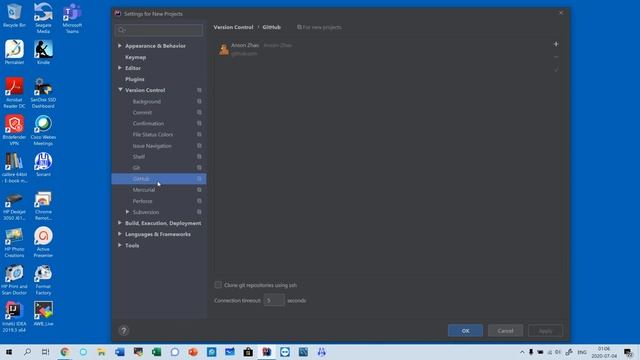The height and width of the screenshot is (360, 640).
Task: Open the Format Factory shortcut
Action: [x=43, y=280]
